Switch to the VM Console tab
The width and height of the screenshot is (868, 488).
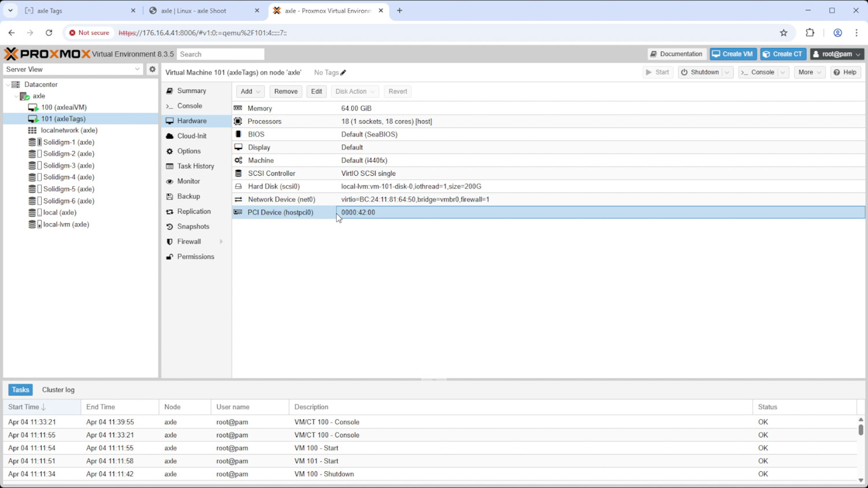click(x=196, y=106)
